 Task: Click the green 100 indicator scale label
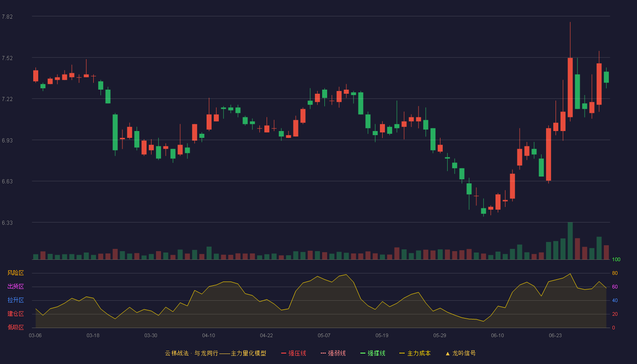[x=616, y=260]
